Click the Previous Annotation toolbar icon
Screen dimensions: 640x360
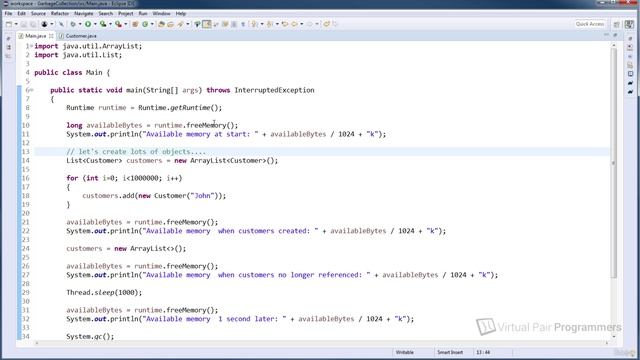point(270,24)
